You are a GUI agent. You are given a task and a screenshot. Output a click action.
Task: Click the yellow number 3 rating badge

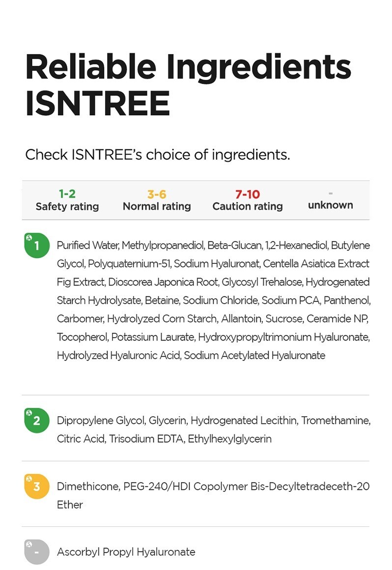click(x=37, y=486)
